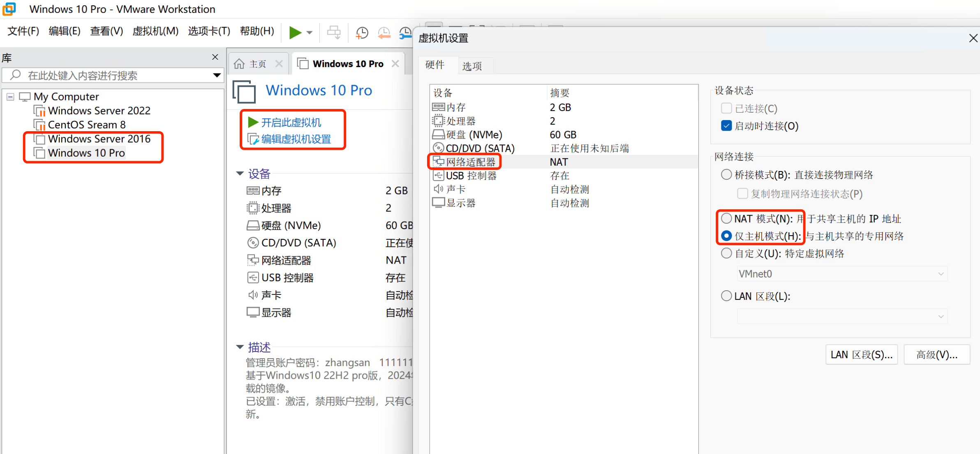Close the library panel
This screenshot has height=454, width=980.
pos(215,57)
